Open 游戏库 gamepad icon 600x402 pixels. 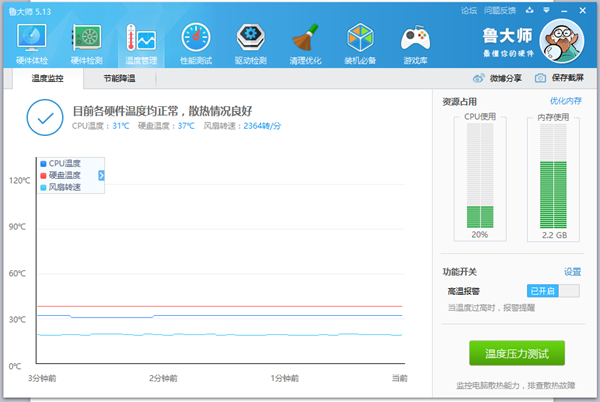coord(415,37)
